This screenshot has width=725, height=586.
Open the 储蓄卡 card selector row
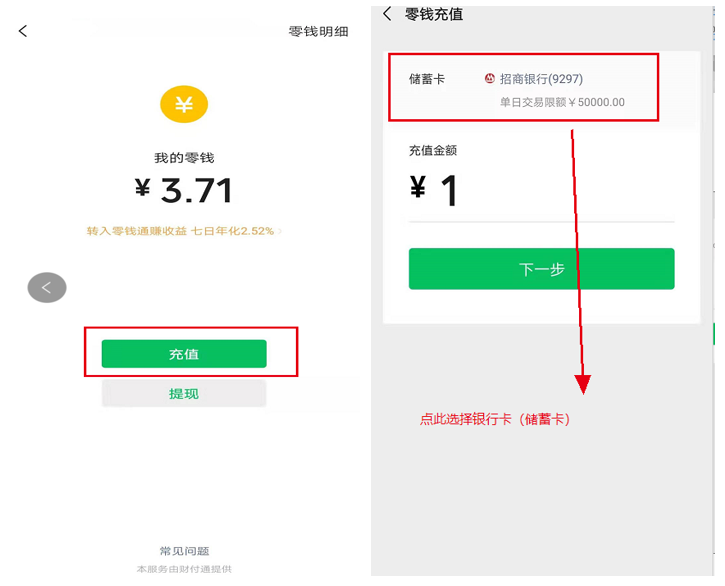tap(524, 87)
